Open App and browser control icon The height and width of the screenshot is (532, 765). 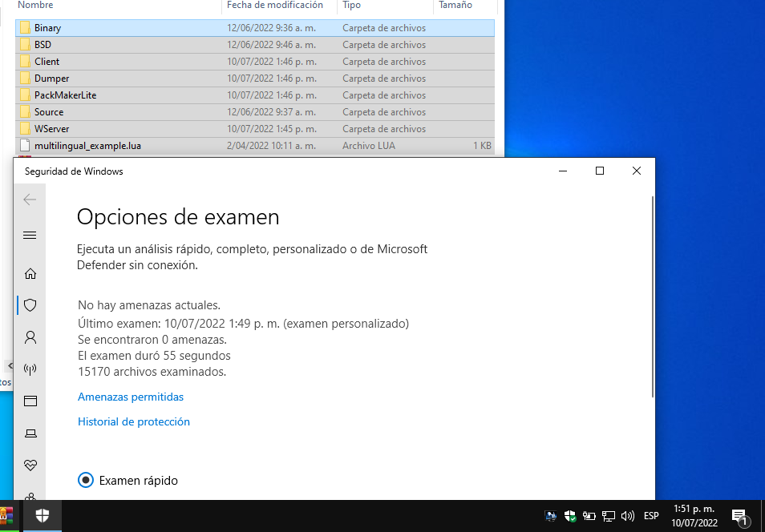[x=30, y=401]
